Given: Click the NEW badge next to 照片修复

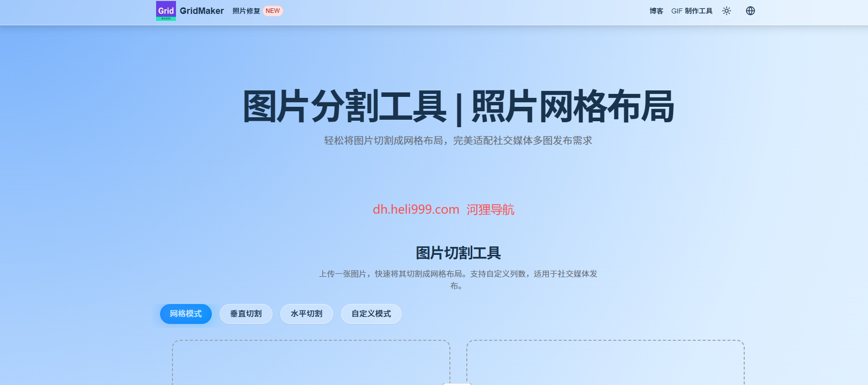Looking at the screenshot, I should pos(272,11).
